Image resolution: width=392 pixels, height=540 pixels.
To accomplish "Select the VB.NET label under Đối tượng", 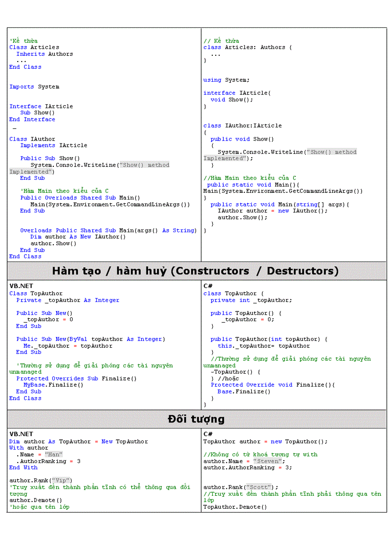I will tap(22, 434).
